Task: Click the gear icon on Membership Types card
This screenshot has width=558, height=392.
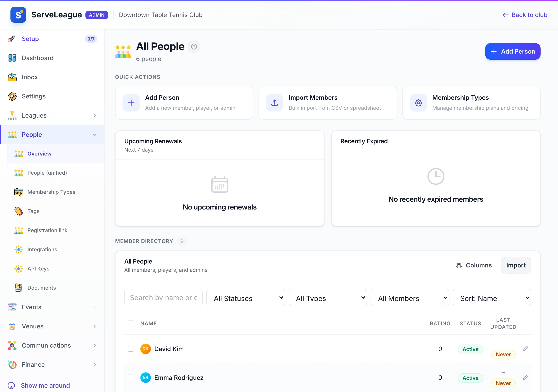Action: [x=418, y=103]
